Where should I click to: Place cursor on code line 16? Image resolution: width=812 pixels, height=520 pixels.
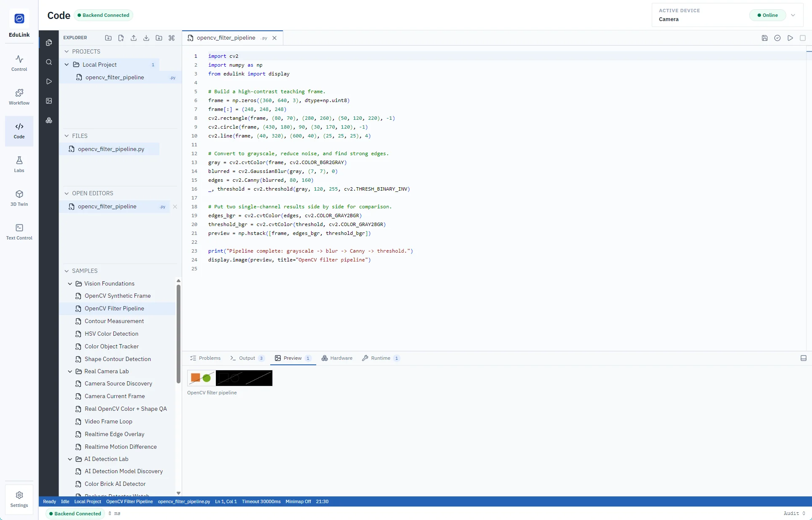pos(309,189)
